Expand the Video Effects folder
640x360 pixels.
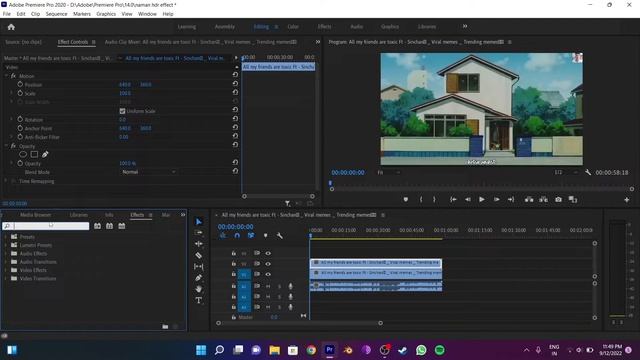pyautogui.click(x=5, y=270)
